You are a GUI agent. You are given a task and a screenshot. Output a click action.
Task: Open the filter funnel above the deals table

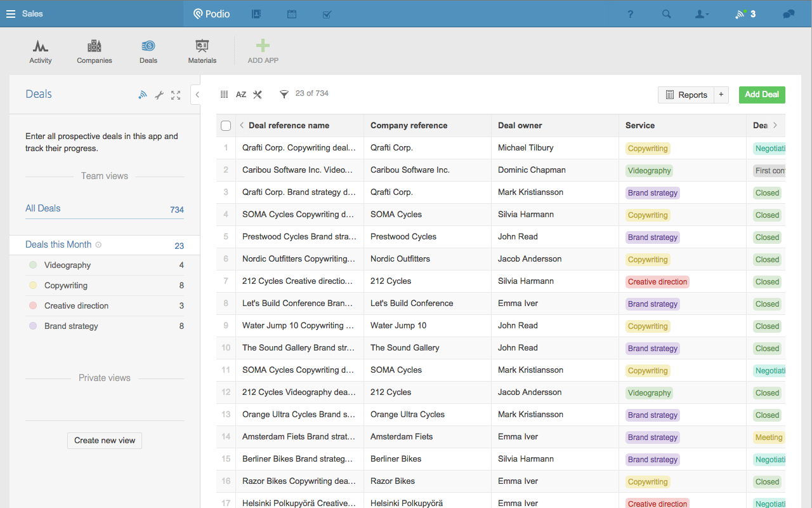point(284,93)
